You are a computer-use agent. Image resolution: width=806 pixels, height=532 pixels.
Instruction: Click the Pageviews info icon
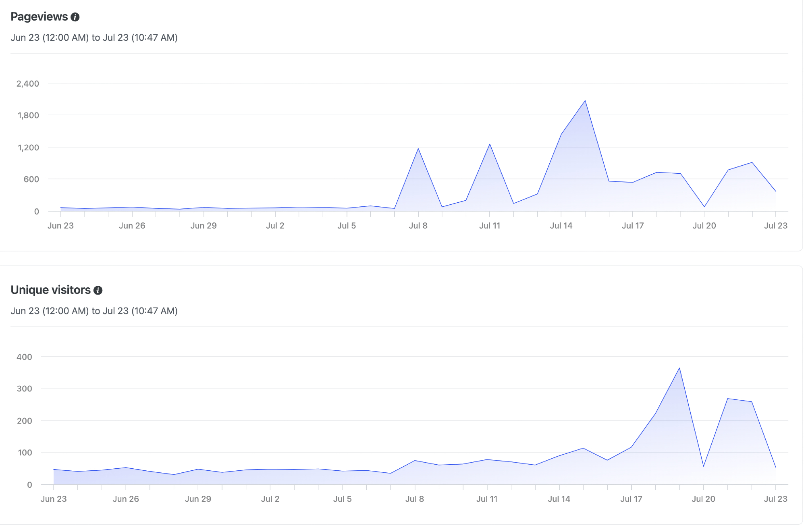75,17
